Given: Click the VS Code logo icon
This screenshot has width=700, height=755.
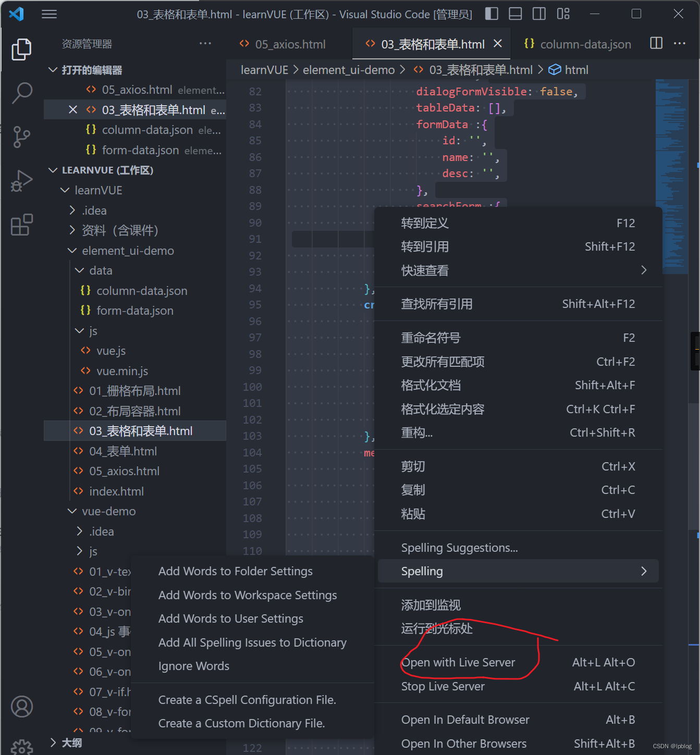Looking at the screenshot, I should point(16,14).
